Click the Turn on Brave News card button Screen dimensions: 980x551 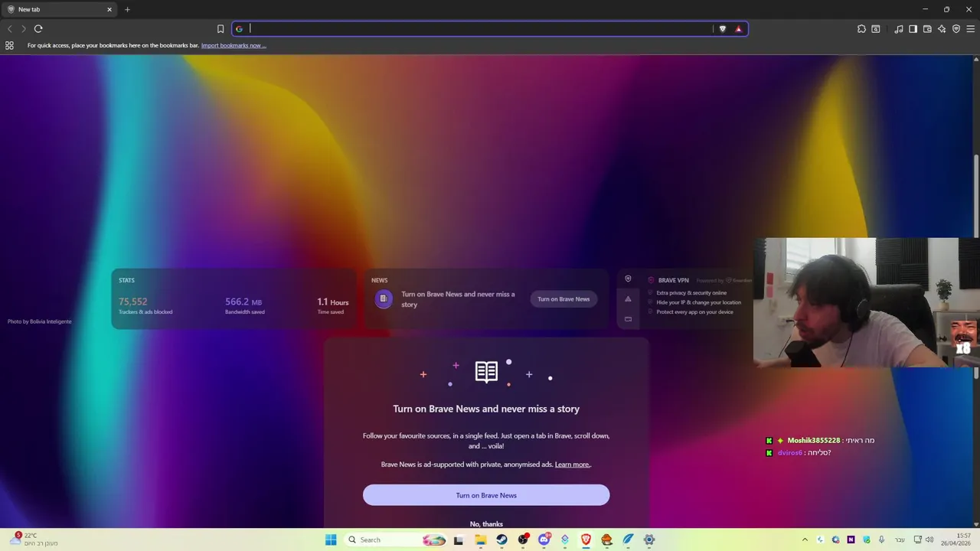[563, 299]
